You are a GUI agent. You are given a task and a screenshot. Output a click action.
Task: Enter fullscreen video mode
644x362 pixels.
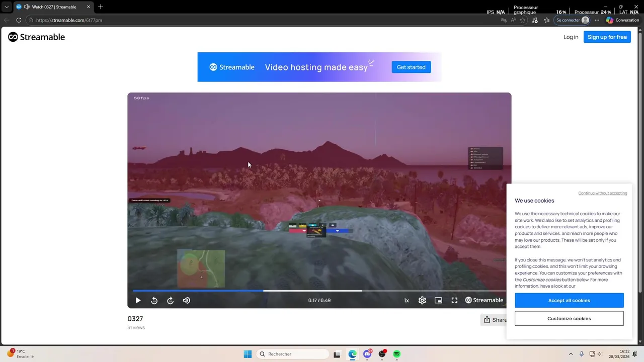[x=454, y=300]
